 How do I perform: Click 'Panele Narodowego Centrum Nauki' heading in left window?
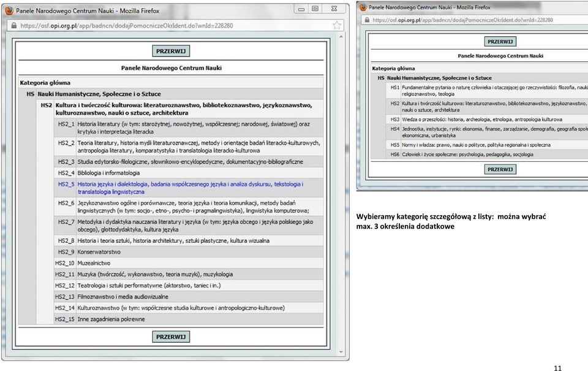(171, 68)
